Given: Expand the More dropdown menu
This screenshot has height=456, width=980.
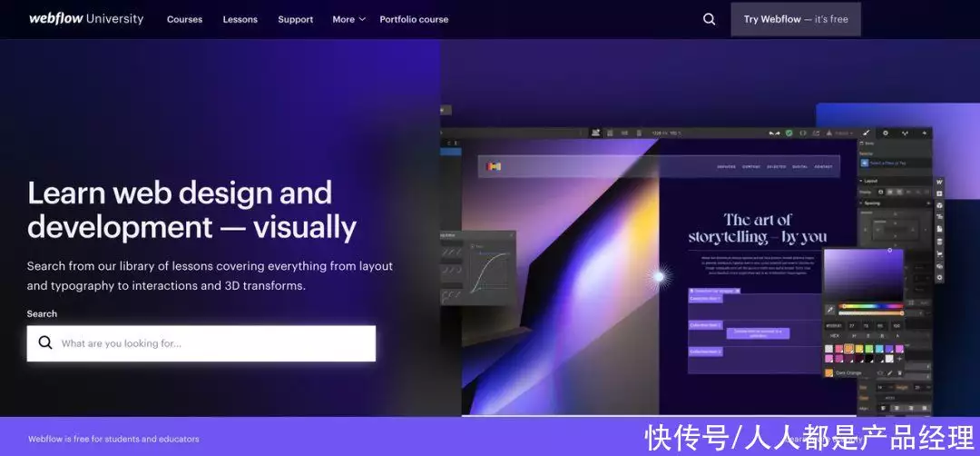Looking at the screenshot, I should (348, 19).
